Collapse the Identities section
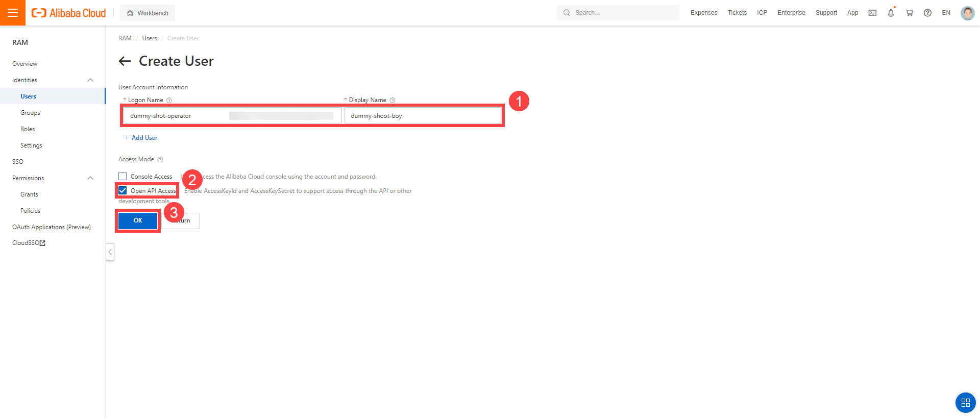Screen dimensions: 980x419 coord(90,80)
